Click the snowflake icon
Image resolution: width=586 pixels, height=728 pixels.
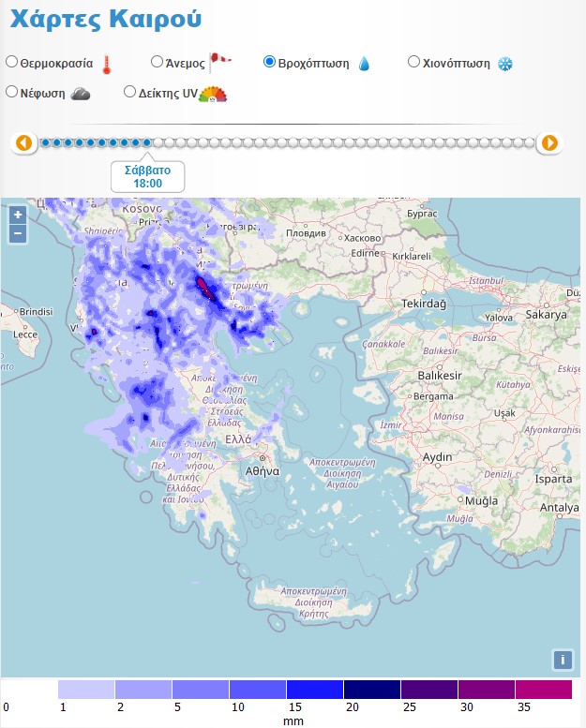(505, 64)
